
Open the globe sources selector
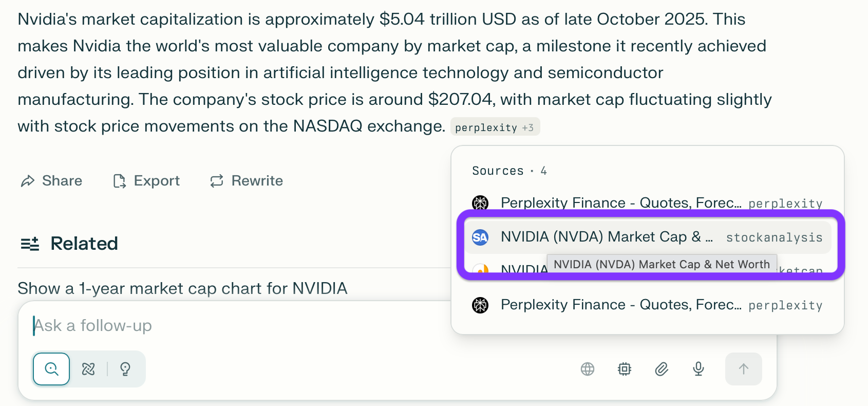[588, 369]
